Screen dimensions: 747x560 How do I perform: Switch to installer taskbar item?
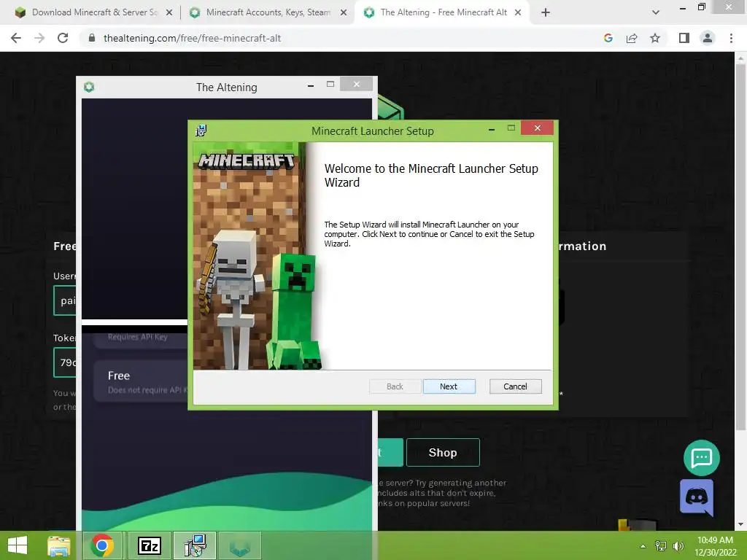coord(195,545)
